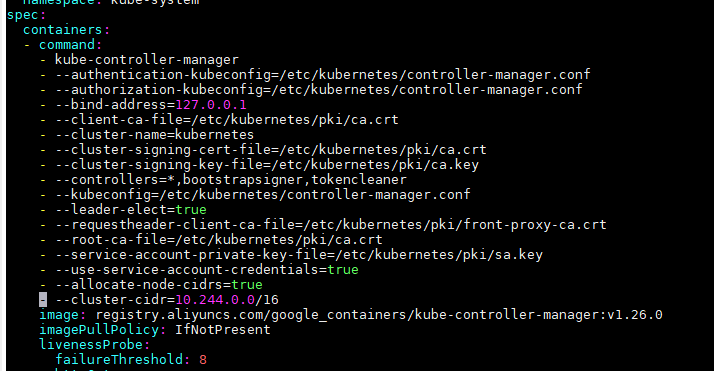This screenshot has width=714, height=371.
Task: Place cursor on 127.0.0.1 bind address value
Action: click(x=211, y=105)
